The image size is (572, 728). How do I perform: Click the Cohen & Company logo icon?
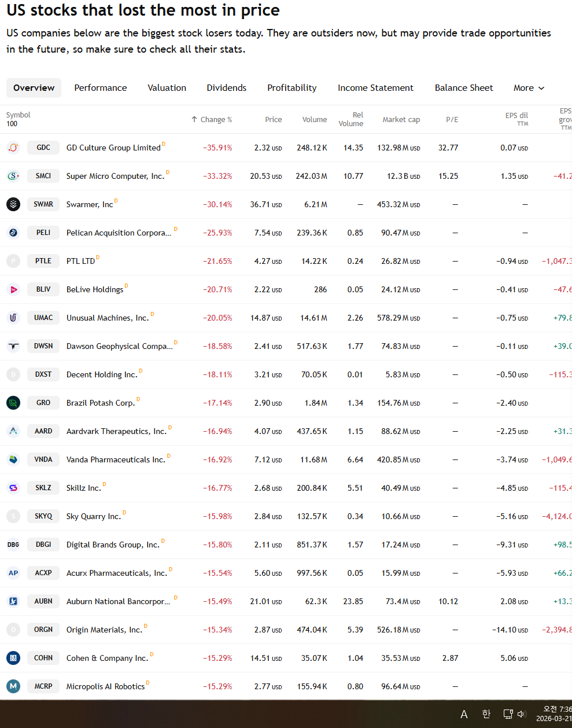point(13,658)
